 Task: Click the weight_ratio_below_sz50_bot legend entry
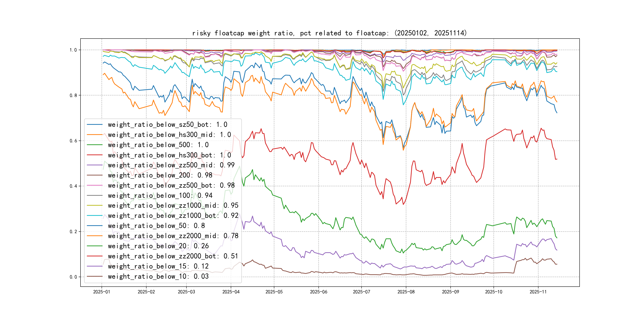point(168,124)
